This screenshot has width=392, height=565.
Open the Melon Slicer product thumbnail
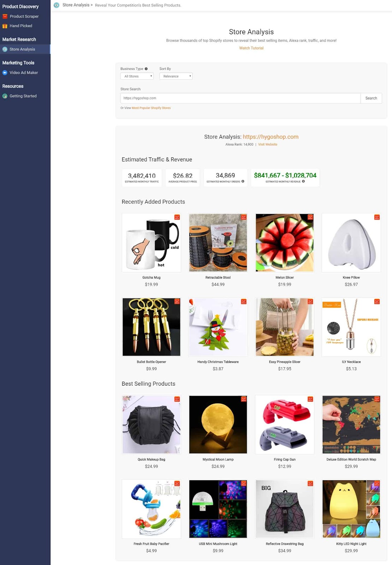point(285,243)
